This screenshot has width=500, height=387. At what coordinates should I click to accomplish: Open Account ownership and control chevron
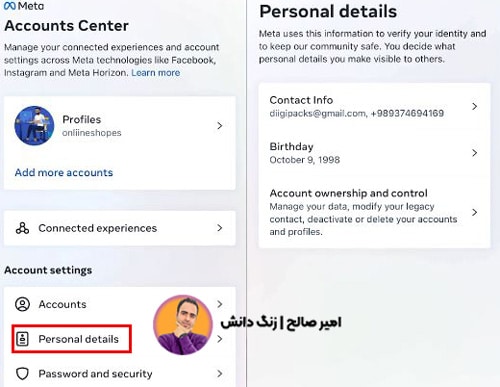(x=475, y=212)
